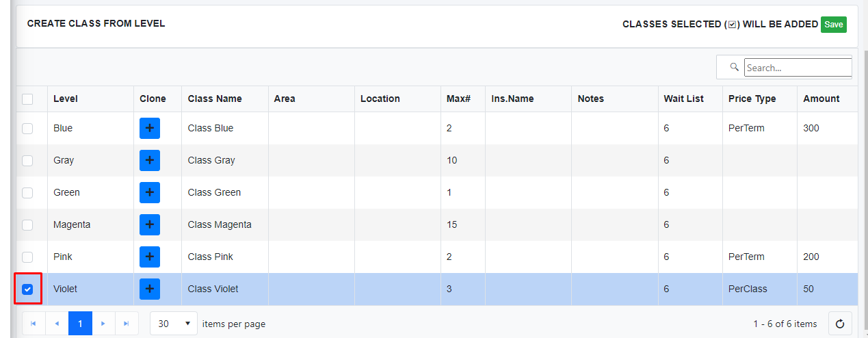
Task: Clone the Green level with plus icon
Action: [x=150, y=192]
